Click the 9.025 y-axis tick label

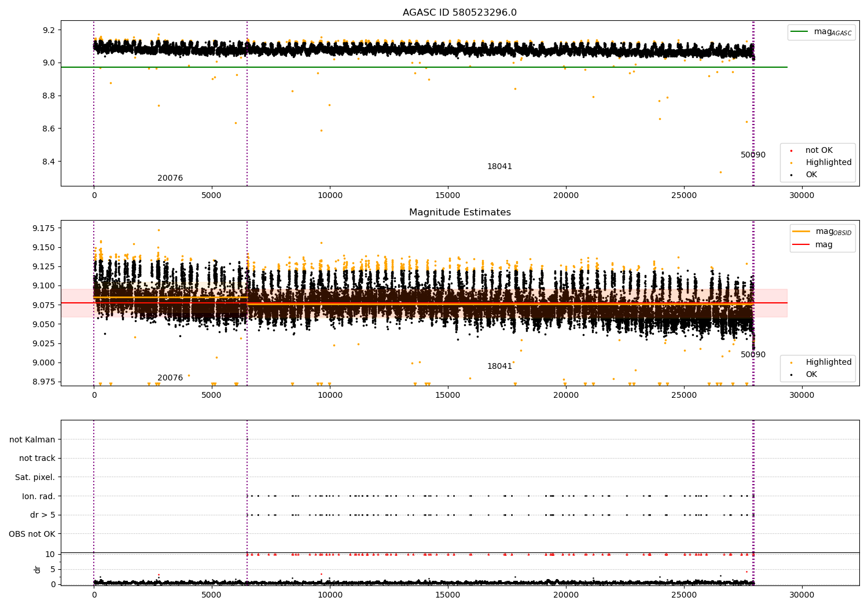click(x=44, y=343)
